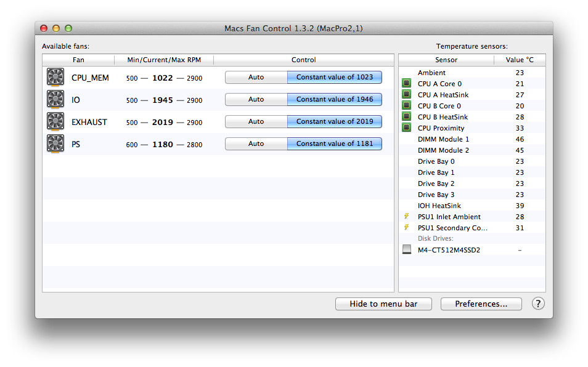Click DIMM Module 1 temperature value 46
This screenshot has width=588, height=367.
pyautogui.click(x=520, y=139)
